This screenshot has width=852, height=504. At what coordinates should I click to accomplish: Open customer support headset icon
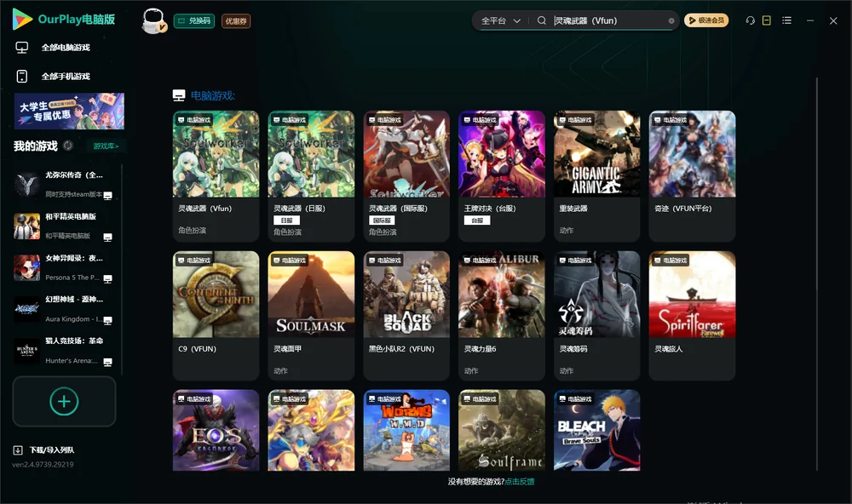(751, 20)
